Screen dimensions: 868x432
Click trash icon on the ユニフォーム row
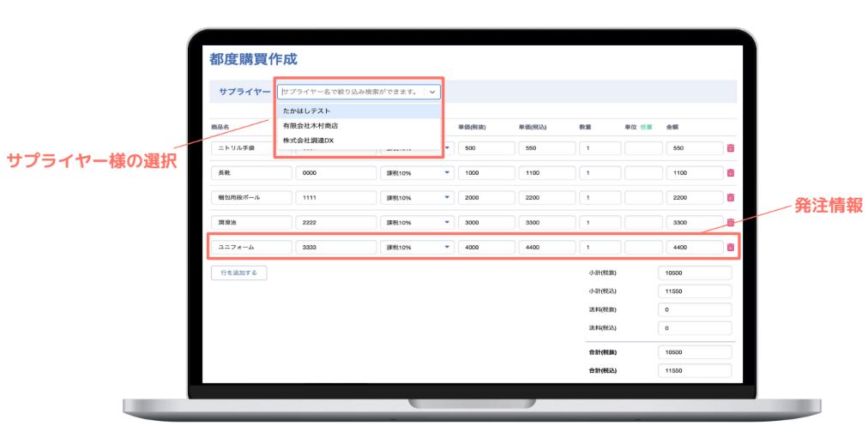pos(730,248)
